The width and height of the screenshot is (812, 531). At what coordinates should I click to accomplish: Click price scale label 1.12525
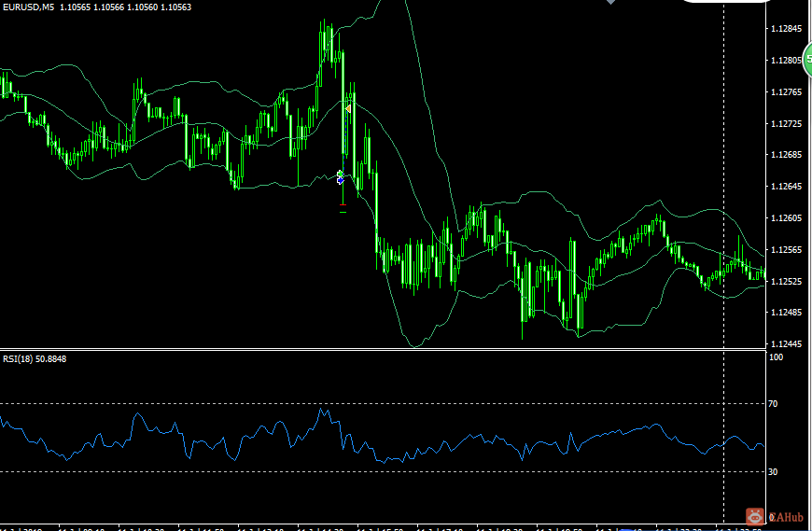(x=786, y=281)
